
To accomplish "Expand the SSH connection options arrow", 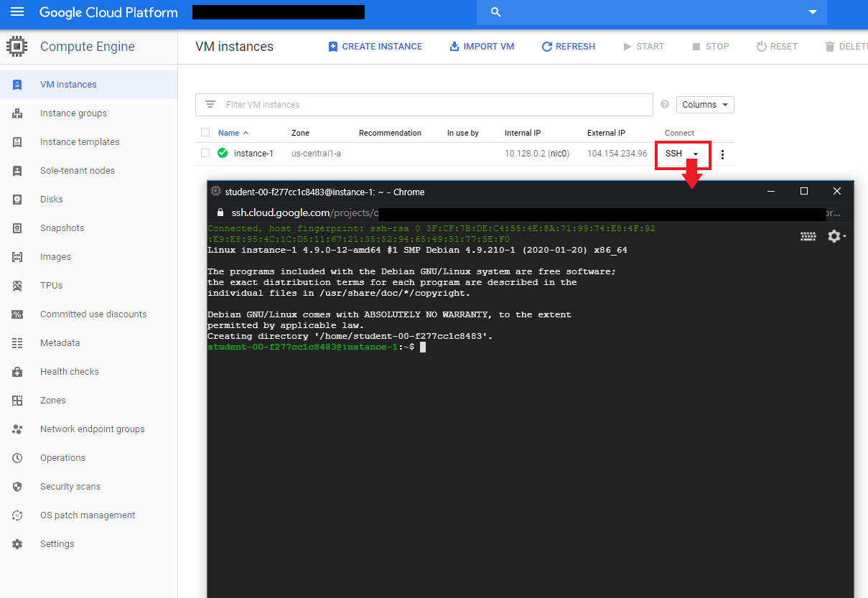I will point(696,154).
